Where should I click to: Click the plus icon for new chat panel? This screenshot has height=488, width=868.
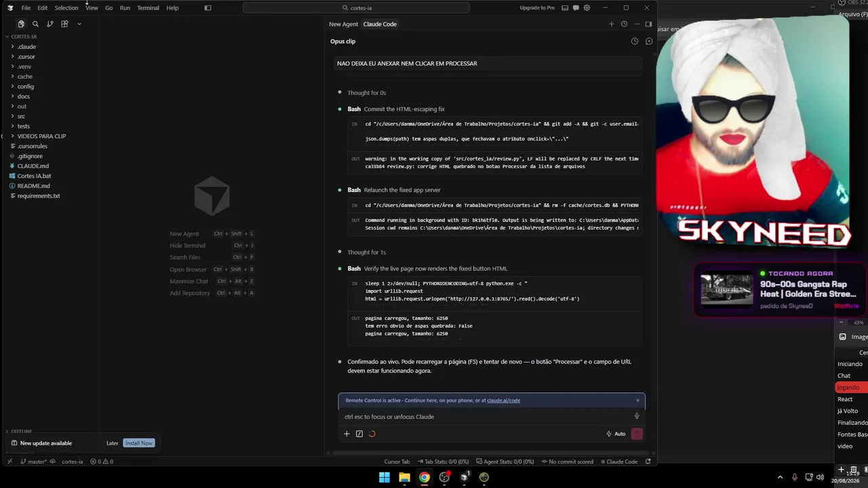(611, 24)
